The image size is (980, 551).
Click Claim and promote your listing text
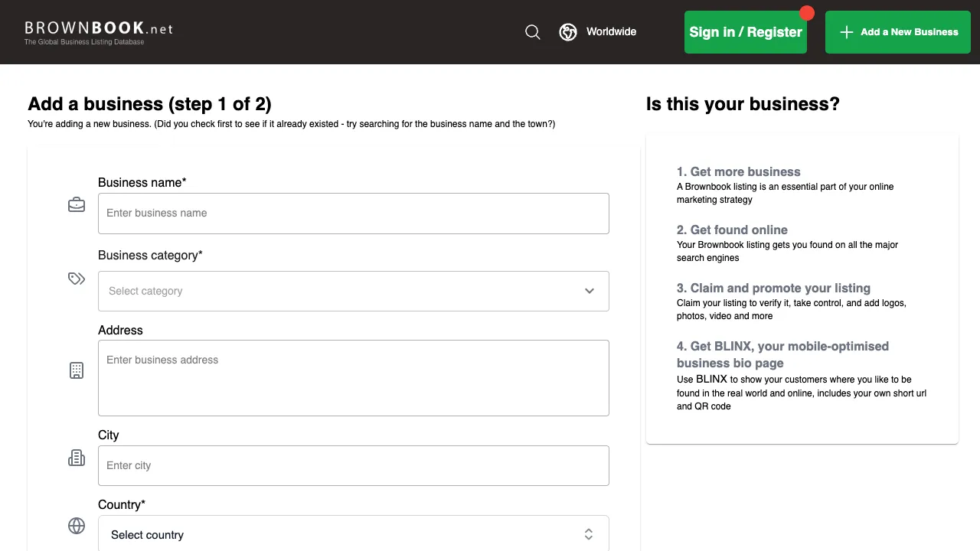pyautogui.click(x=773, y=289)
